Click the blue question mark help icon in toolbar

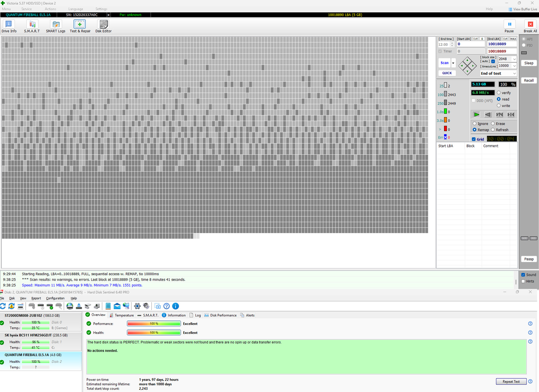click(166, 306)
